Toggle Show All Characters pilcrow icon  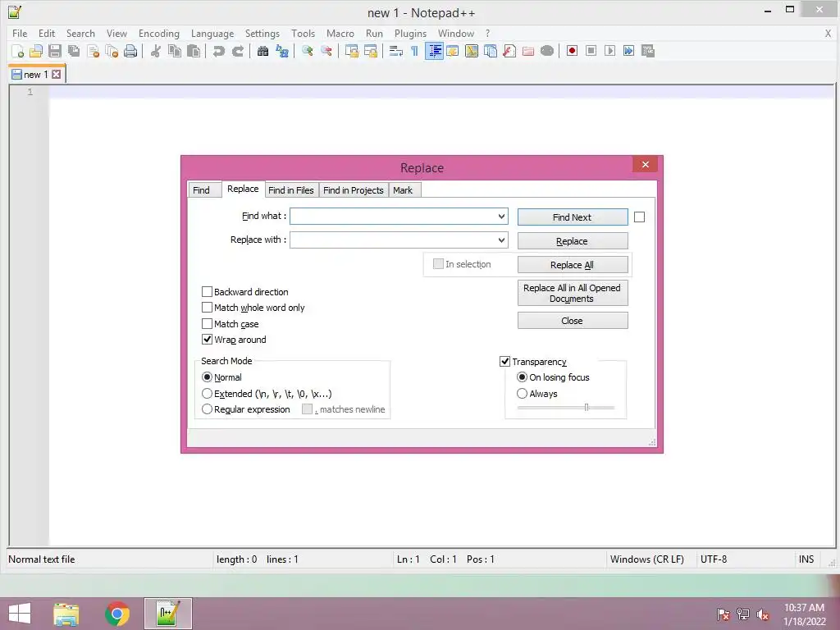pos(414,51)
